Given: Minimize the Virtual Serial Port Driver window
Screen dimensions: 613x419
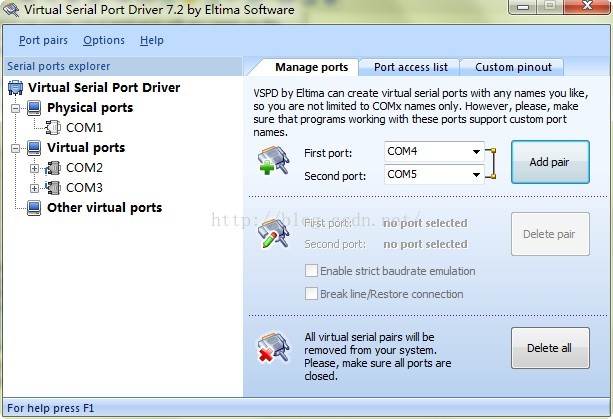Looking at the screenshot, I should (523, 7).
